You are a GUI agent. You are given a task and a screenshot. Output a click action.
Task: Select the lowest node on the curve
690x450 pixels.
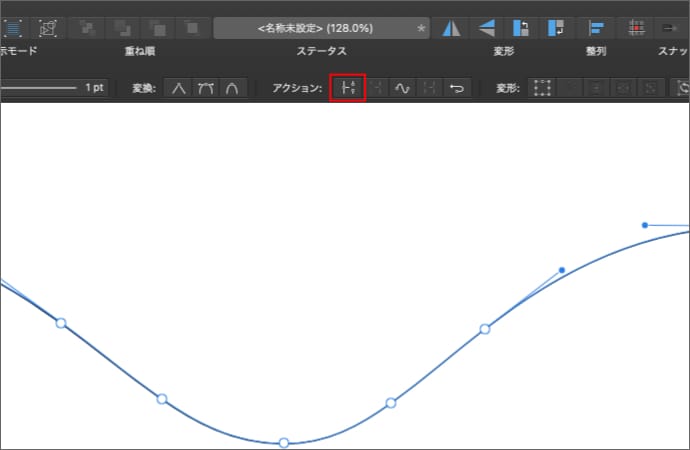[x=284, y=442]
